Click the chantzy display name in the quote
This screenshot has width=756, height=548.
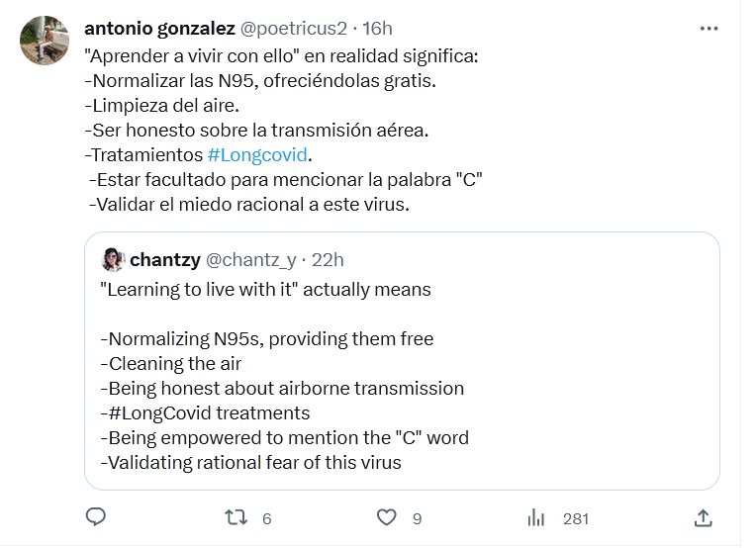[164, 259]
